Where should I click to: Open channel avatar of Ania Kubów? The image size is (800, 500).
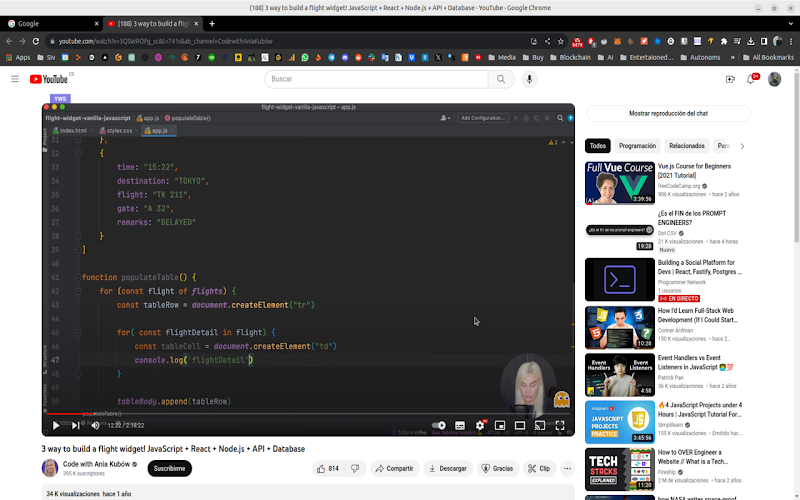click(50, 468)
